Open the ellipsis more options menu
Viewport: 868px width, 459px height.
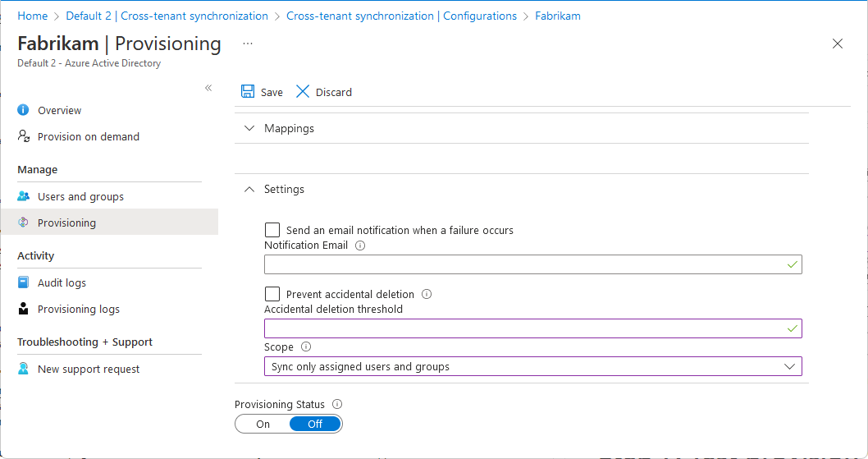coord(248,44)
